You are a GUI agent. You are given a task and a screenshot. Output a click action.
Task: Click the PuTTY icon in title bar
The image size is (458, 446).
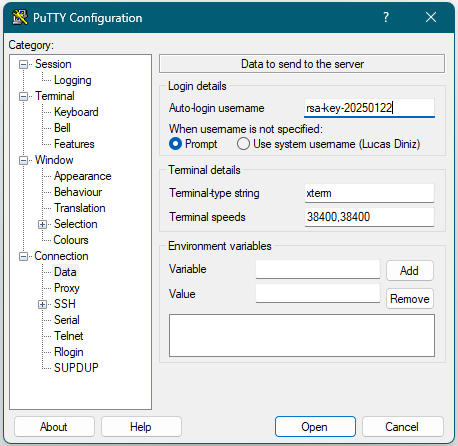tap(20, 17)
